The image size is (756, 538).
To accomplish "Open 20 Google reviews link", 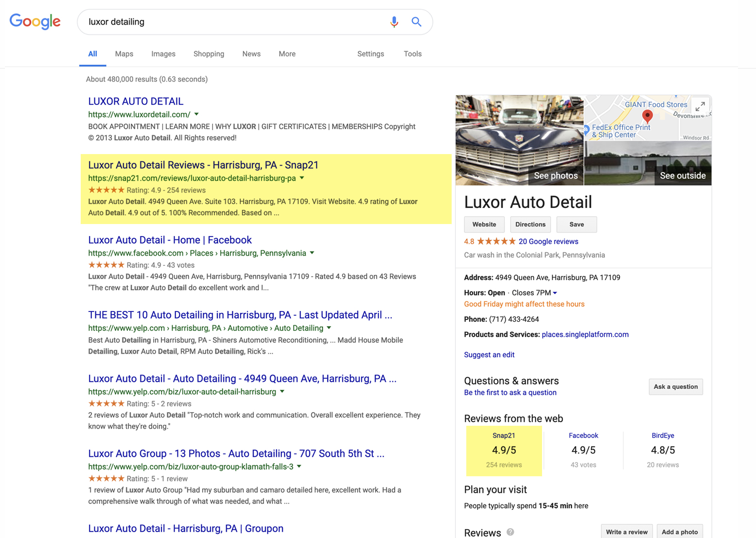I will [548, 242].
